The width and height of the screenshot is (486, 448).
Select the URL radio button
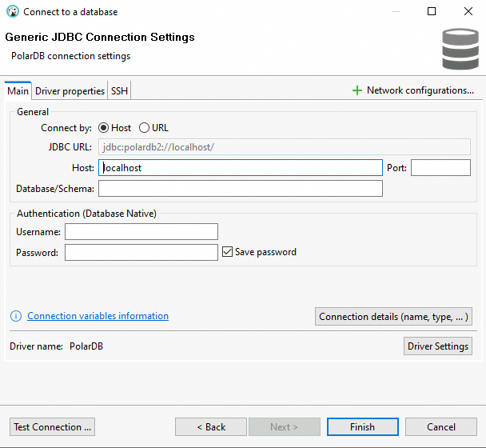pos(144,128)
